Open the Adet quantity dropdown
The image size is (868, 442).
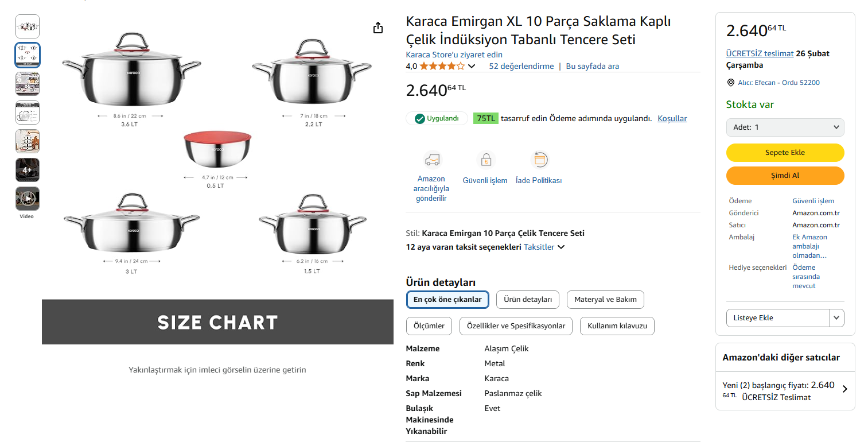click(785, 127)
